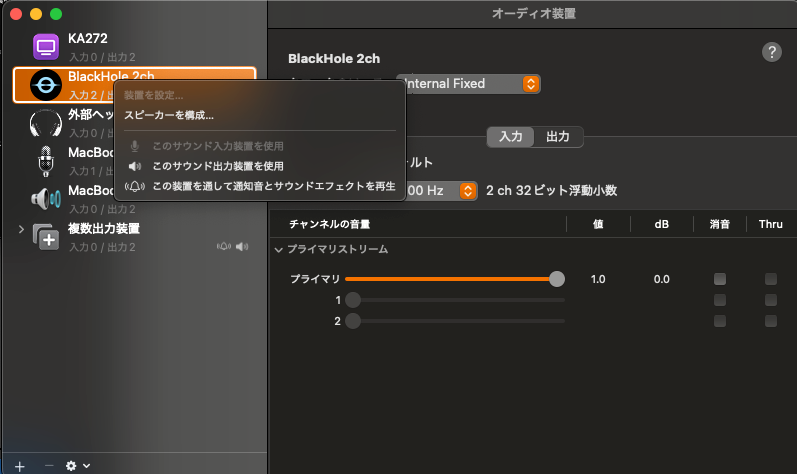Select the multi-output device icon
Image resolution: width=797 pixels, height=474 pixels.
click(46, 237)
